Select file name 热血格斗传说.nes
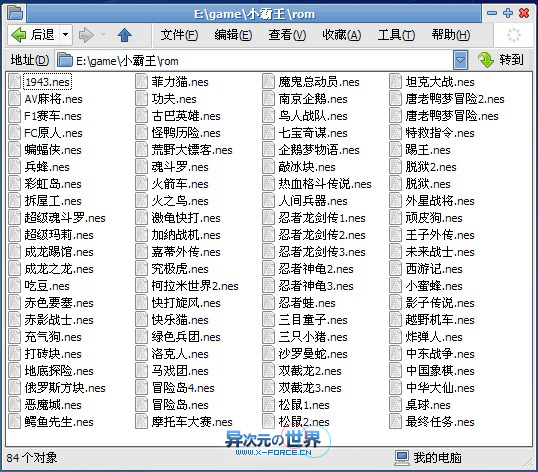 point(325,184)
